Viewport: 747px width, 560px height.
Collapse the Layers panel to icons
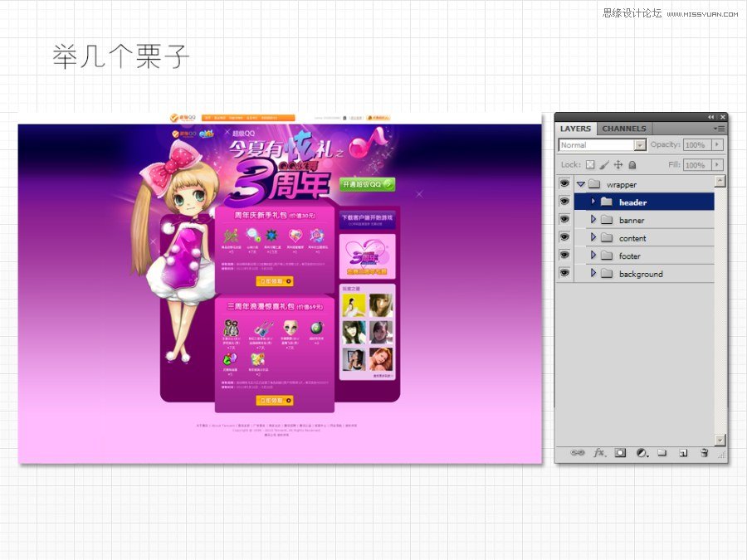click(710, 117)
